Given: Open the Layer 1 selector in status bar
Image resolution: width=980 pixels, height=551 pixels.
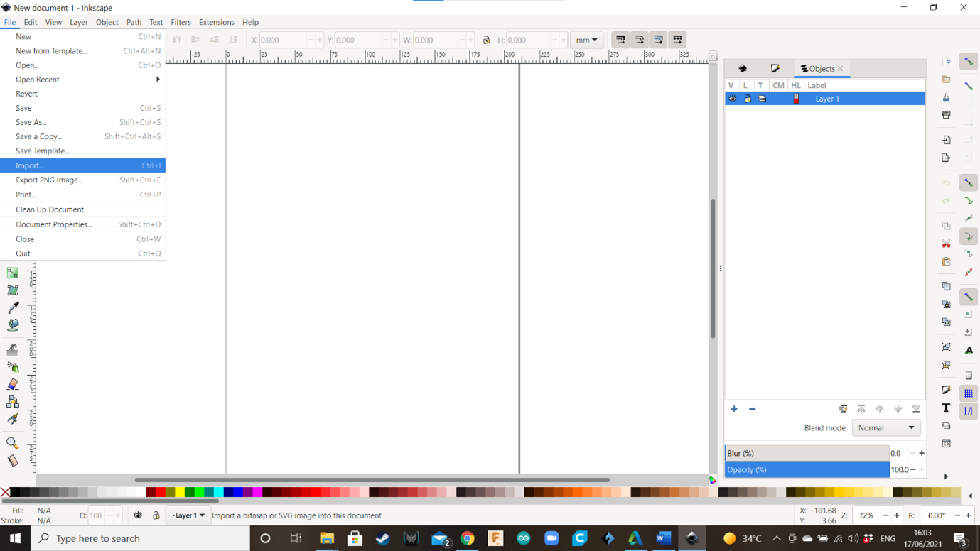Looking at the screenshot, I should click(188, 515).
